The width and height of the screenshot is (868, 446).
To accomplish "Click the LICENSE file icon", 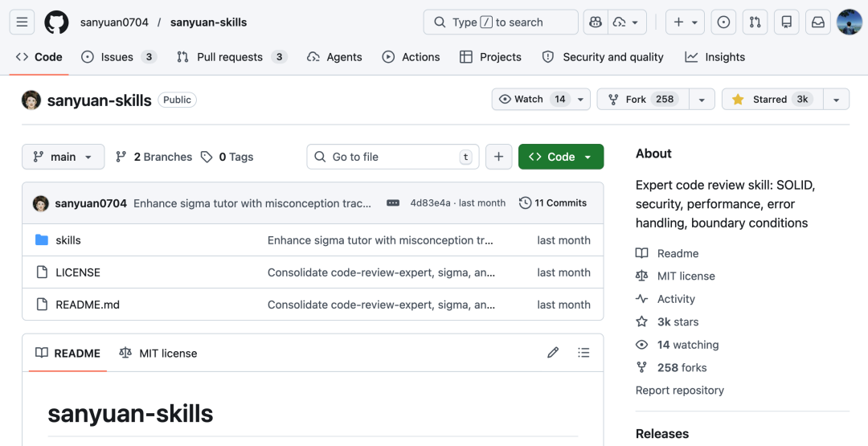I will [x=42, y=272].
